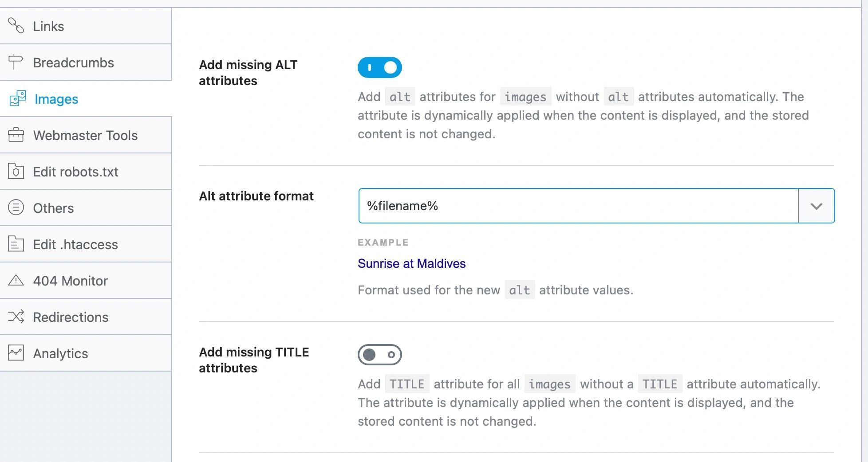Click inside the Alt attribute format field
This screenshot has width=868, height=462.
pyautogui.click(x=533, y=206)
